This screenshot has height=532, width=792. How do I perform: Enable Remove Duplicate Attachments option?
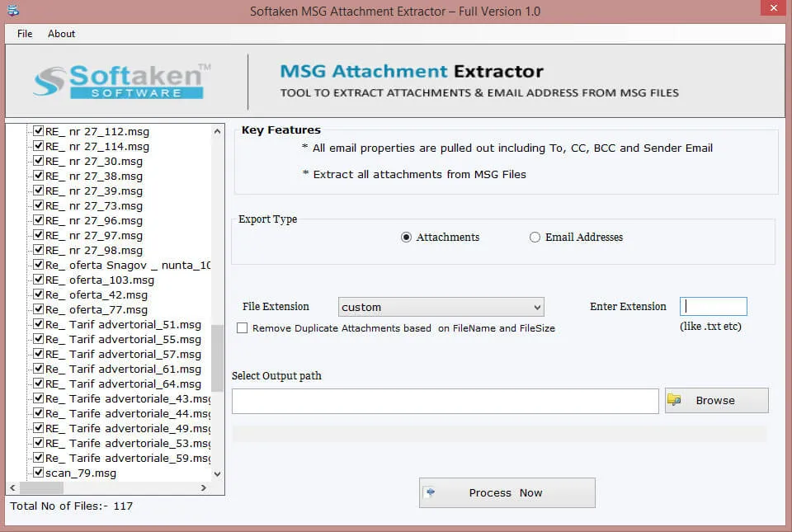click(x=243, y=328)
